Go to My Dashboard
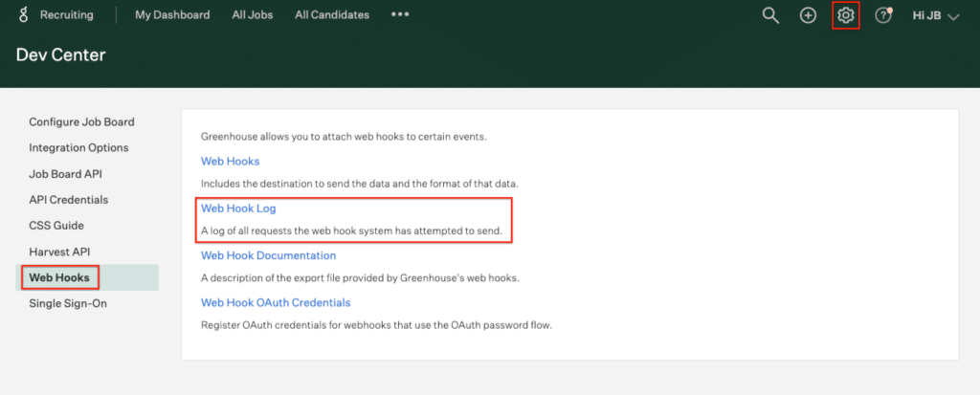This screenshot has width=980, height=395. coord(172,15)
